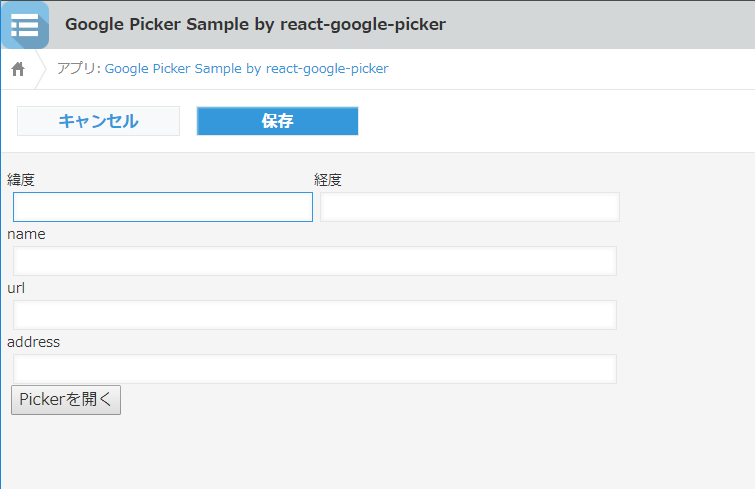755x489 pixels.
Task: Select the name text field
Action: (x=315, y=261)
